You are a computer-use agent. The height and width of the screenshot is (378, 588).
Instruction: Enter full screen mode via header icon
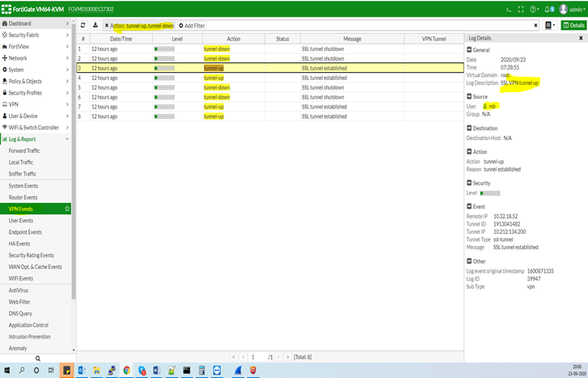[520, 9]
